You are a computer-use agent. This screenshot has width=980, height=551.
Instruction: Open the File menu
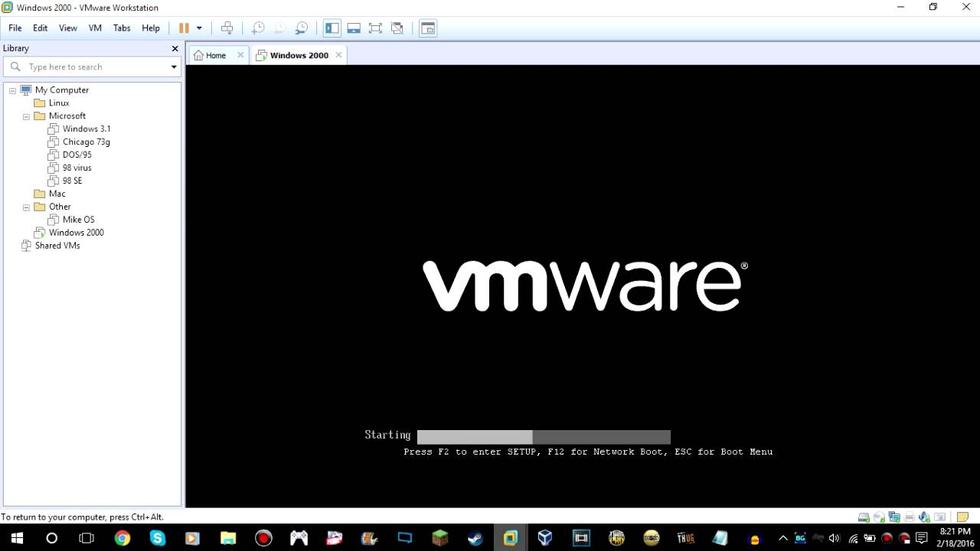click(15, 28)
